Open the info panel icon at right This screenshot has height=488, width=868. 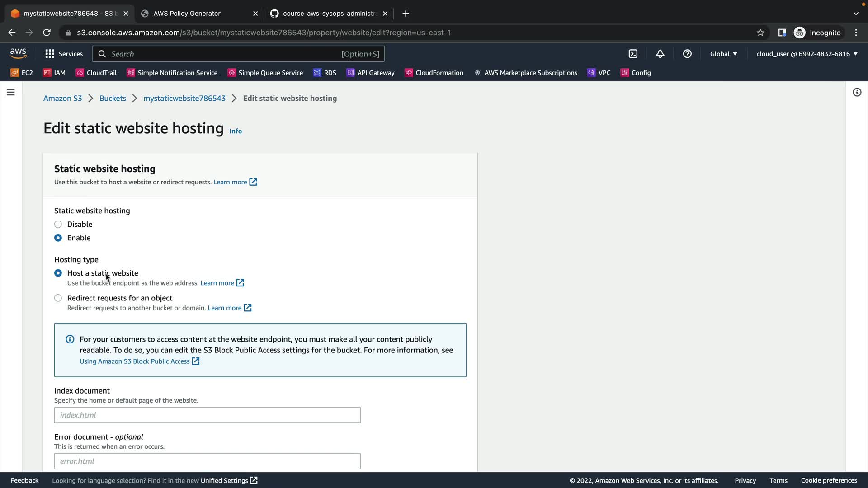857,92
